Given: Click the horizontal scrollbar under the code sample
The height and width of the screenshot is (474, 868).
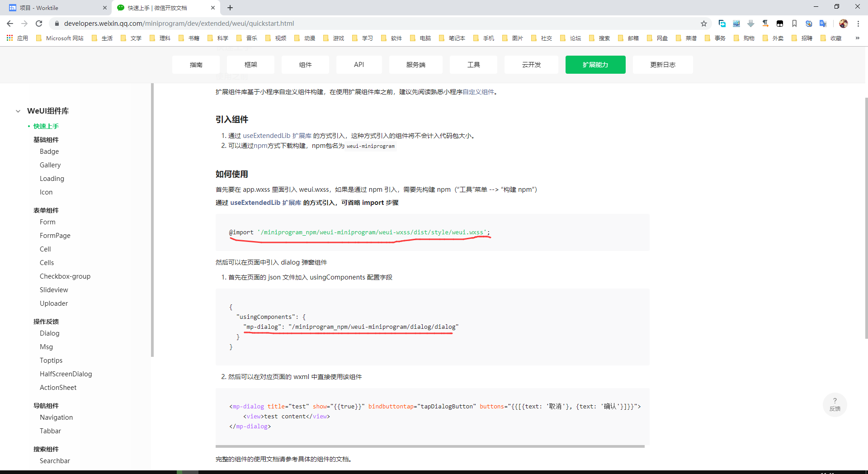Looking at the screenshot, I should pyautogui.click(x=429, y=446).
